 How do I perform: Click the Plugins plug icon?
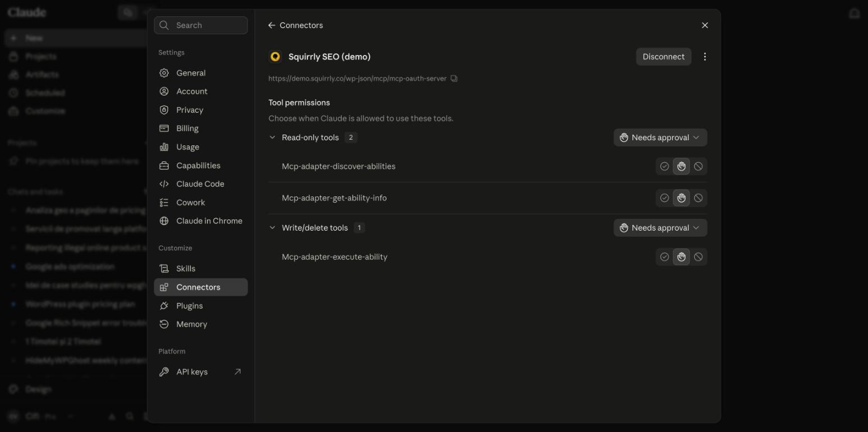tap(164, 306)
